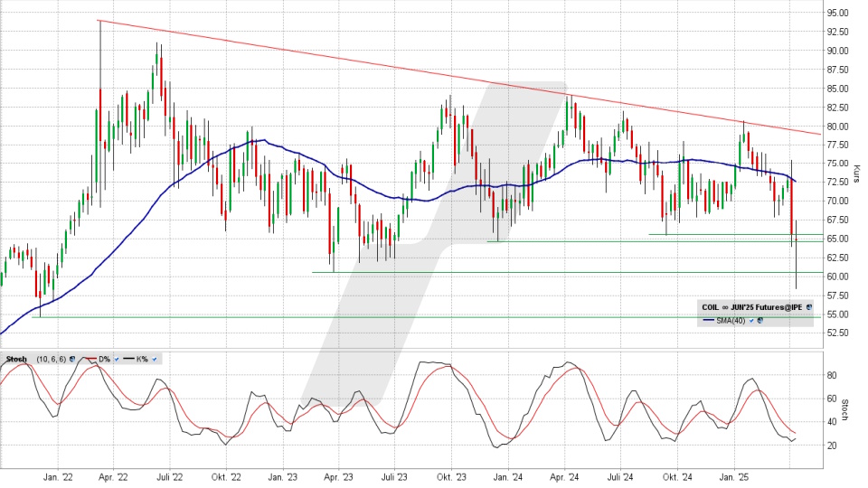The height and width of the screenshot is (488, 868).
Task: Click the Stoch indicator label
Action: (16, 359)
